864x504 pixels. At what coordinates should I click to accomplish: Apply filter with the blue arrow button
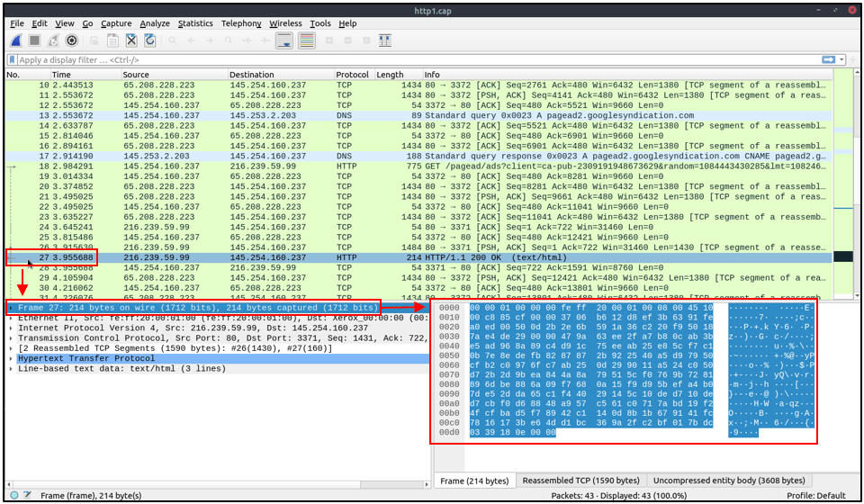click(x=828, y=59)
